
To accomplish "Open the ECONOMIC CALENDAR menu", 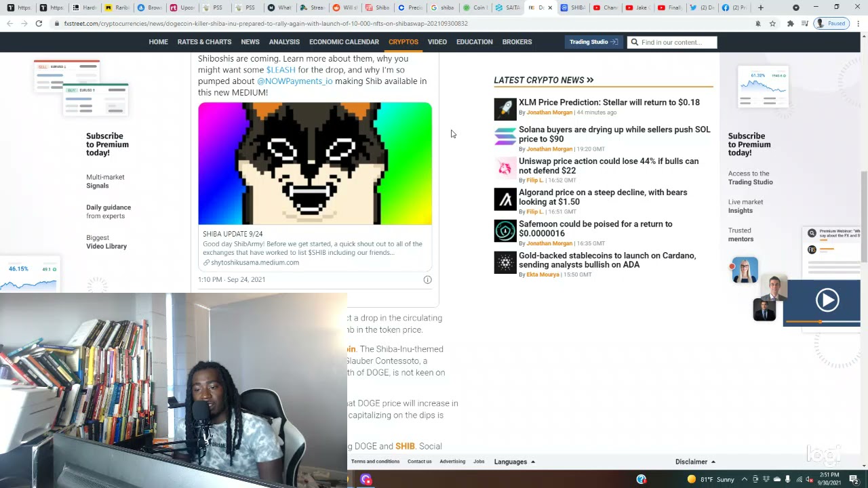I will pos(344,42).
